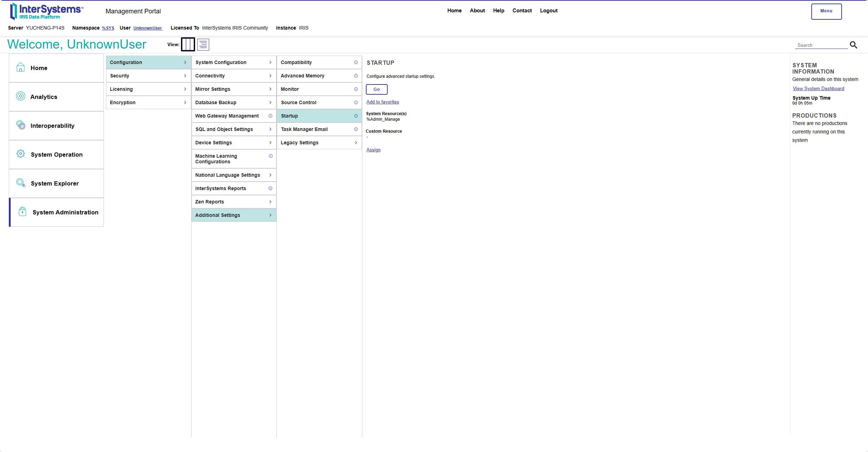Screen dimensions: 868x452
Task: Click info circle next to Compatibility
Action: 356,62
